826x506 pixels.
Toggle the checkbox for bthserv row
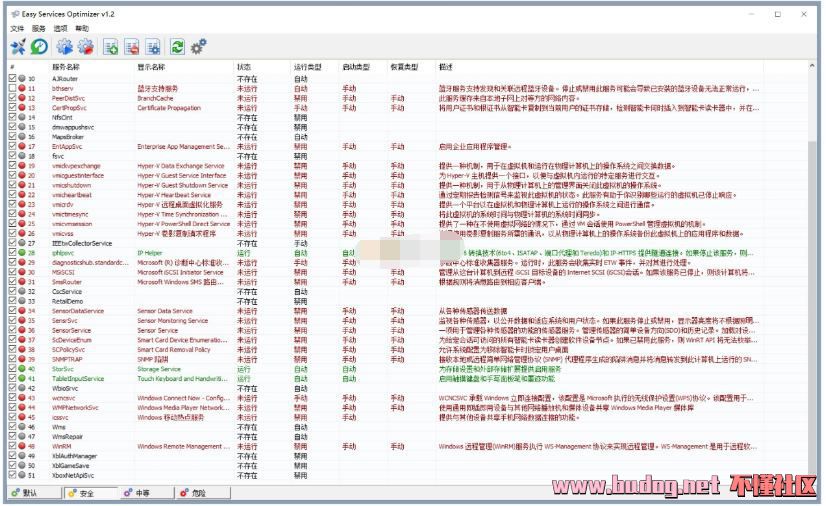(x=13, y=88)
